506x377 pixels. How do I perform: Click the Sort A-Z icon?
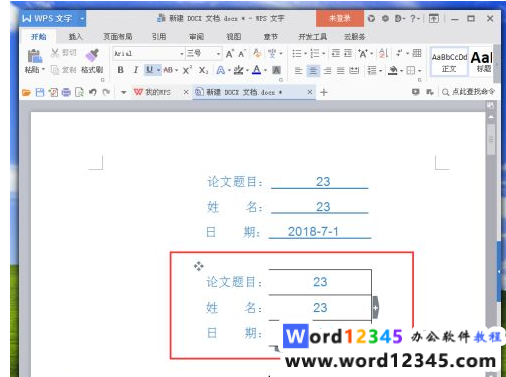pos(383,53)
